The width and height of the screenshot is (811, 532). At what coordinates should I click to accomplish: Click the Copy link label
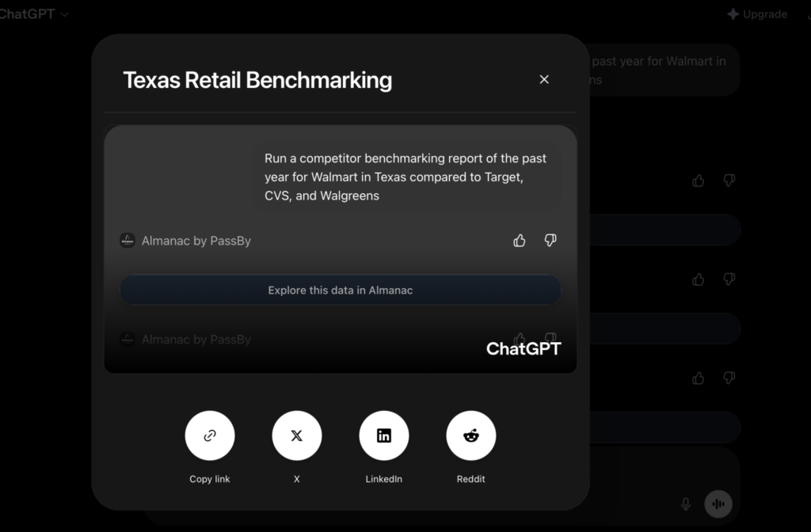(x=209, y=479)
